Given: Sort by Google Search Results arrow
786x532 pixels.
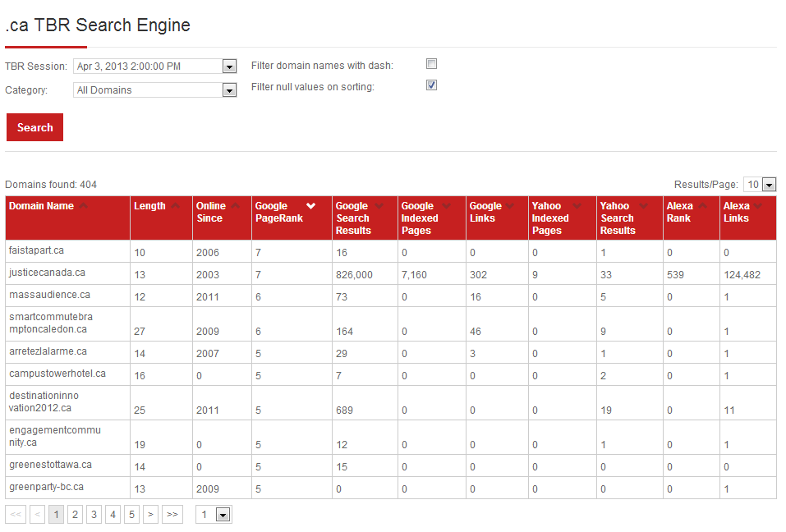Looking at the screenshot, I should (x=379, y=206).
